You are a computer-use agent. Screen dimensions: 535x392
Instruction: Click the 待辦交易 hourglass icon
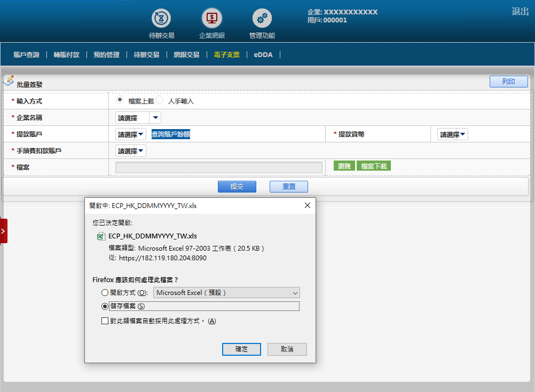pos(162,19)
